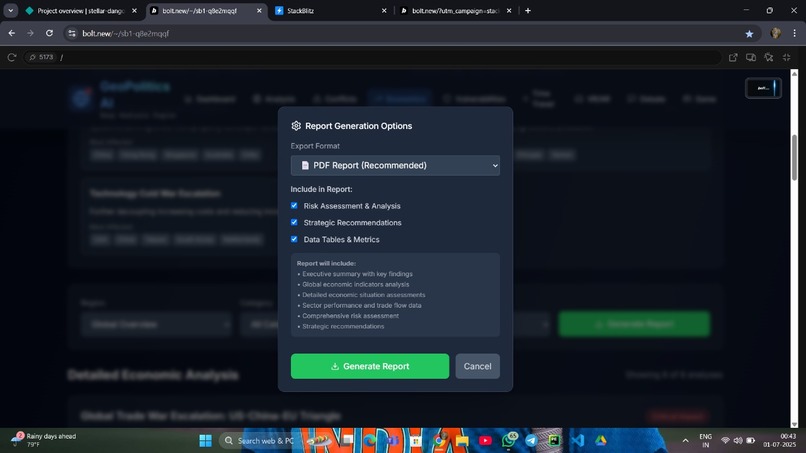Open Google Chrome from the taskbar
This screenshot has height=453, width=806.
pos(438,441)
